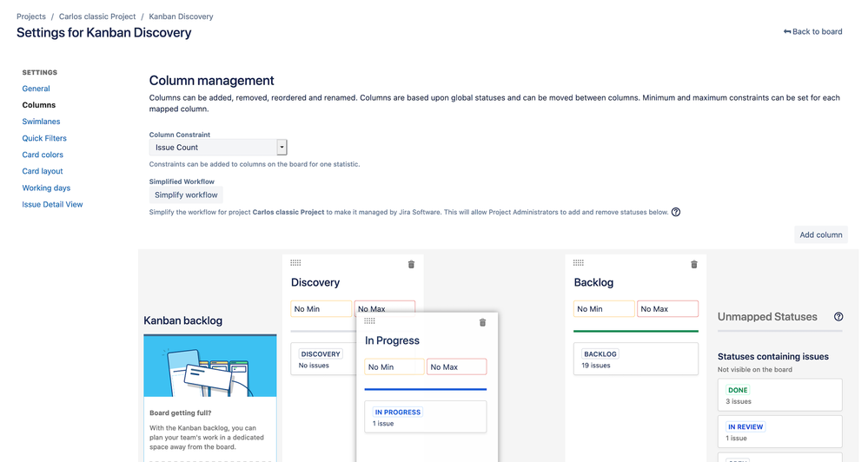This screenshot has width=868, height=462.
Task: Open help icon beside Unmapped Statuses
Action: pos(838,316)
